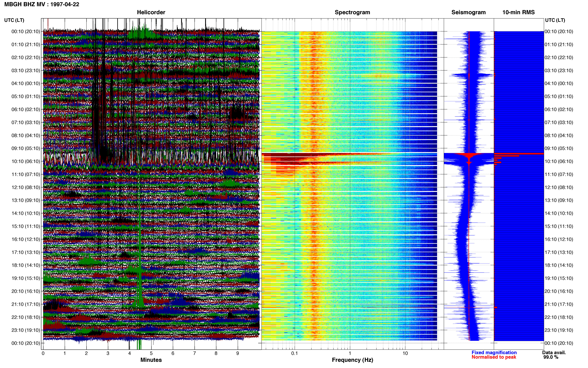Select the 'Spectrogram' panel heading

click(352, 12)
